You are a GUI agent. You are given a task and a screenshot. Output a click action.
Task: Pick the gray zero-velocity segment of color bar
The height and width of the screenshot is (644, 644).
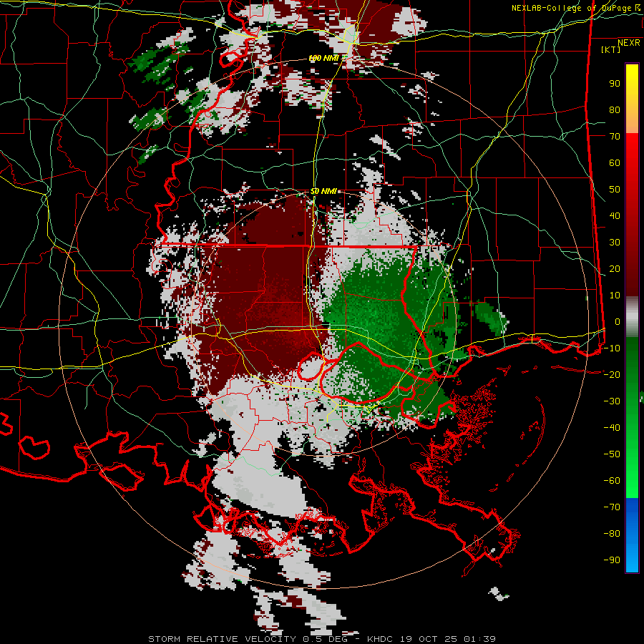coord(632,317)
